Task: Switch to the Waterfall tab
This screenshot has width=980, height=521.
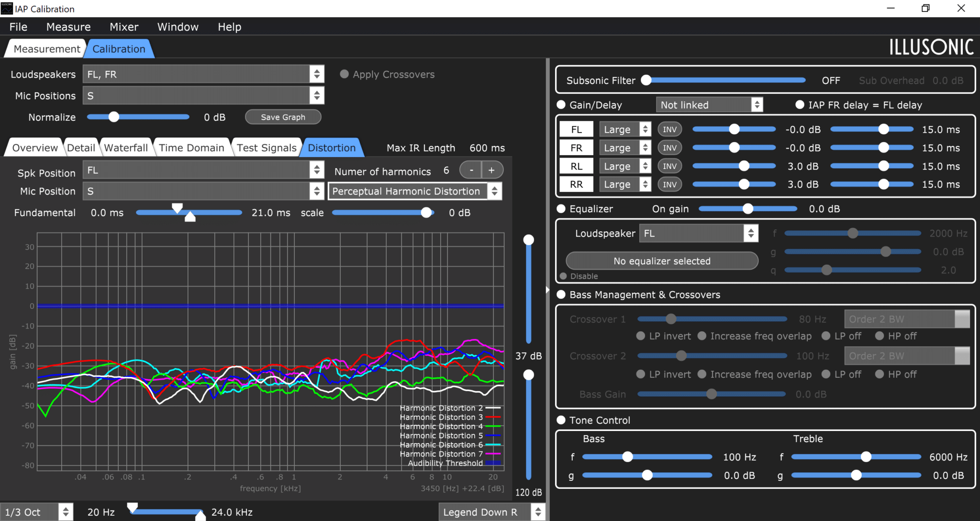Action: [126, 147]
